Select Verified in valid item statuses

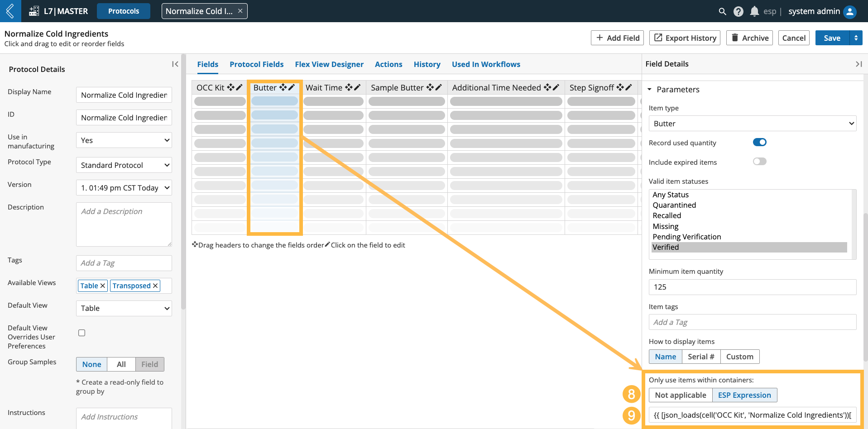(749, 247)
